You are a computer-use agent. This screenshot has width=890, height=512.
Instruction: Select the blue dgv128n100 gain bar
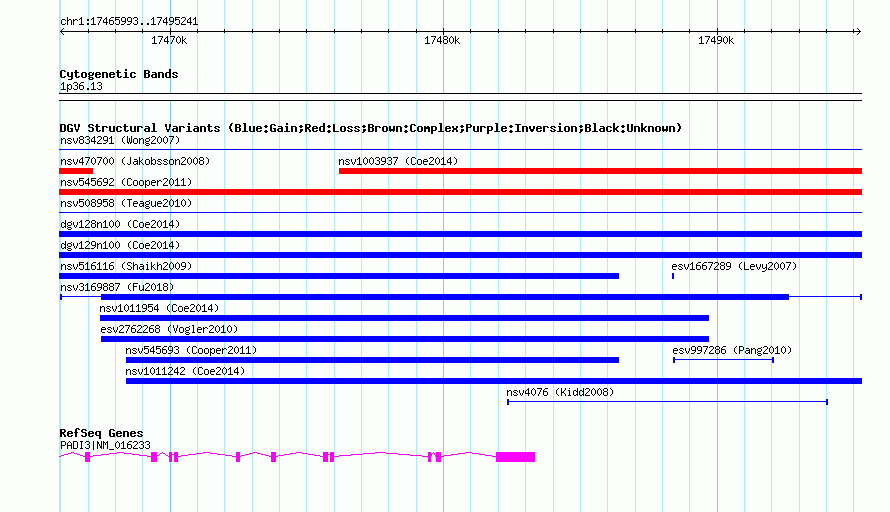pyautogui.click(x=461, y=234)
